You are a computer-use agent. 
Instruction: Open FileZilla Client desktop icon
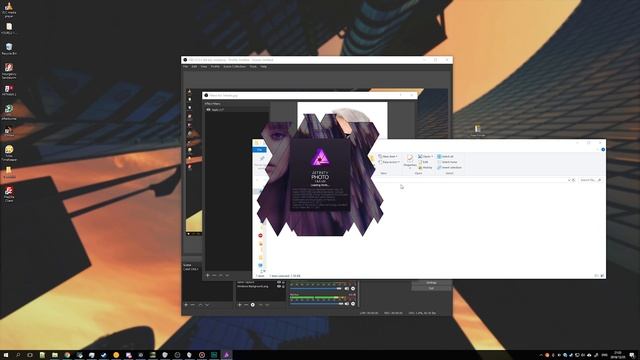[x=9, y=193]
